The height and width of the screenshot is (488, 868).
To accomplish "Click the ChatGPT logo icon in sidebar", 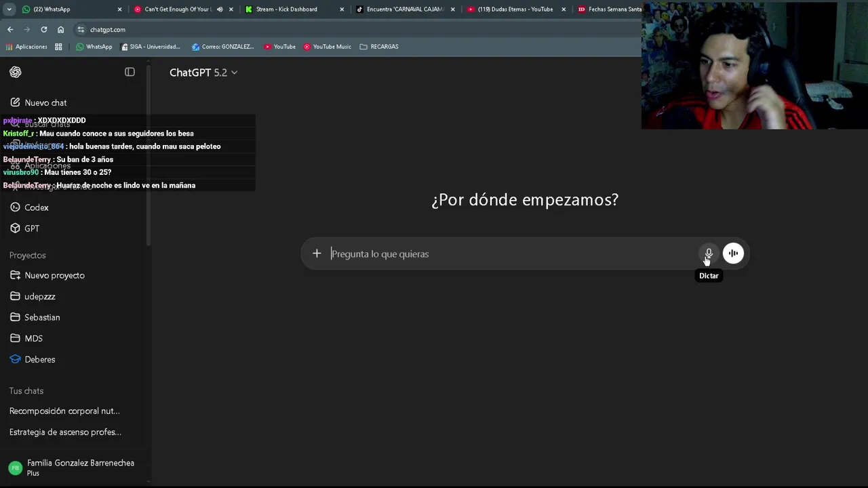I will click(16, 72).
